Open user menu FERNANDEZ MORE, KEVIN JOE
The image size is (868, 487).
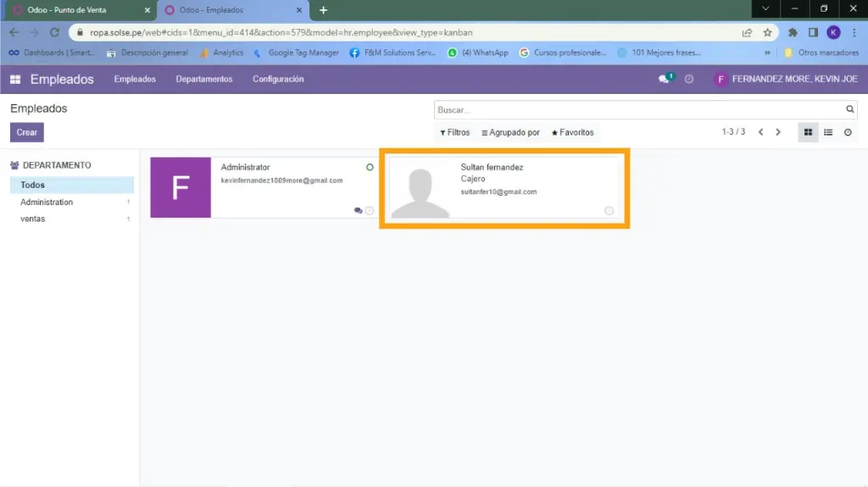[786, 80]
